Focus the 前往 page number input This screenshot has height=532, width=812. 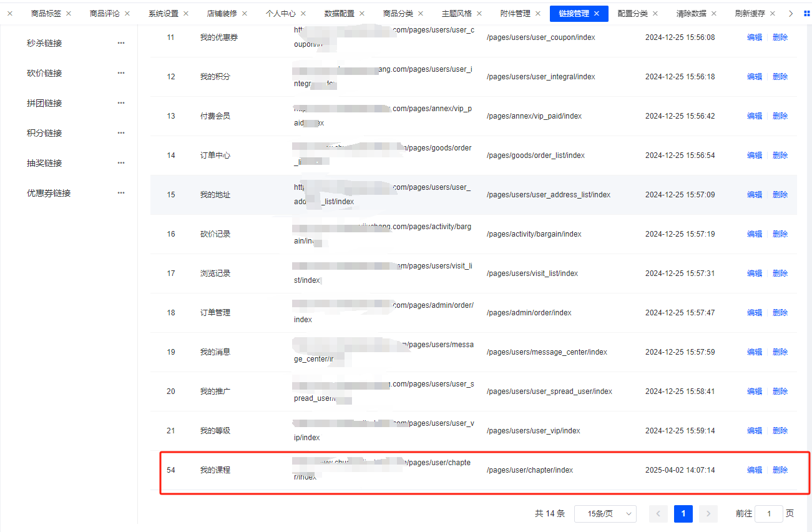pos(769,514)
